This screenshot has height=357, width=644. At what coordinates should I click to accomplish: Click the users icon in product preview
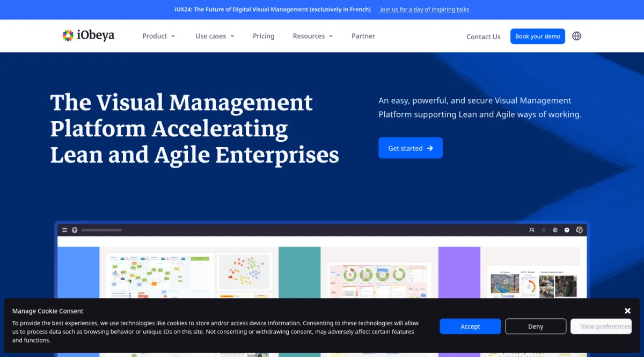coord(532,230)
